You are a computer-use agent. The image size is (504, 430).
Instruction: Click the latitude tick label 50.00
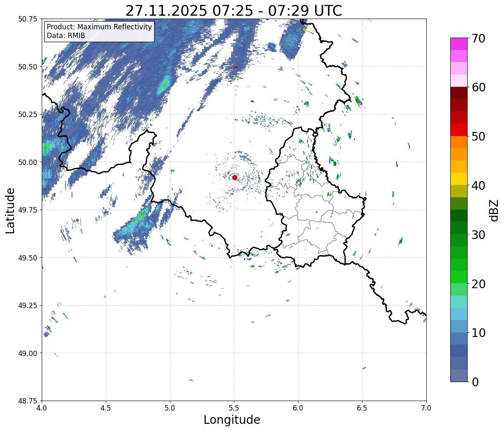(x=28, y=162)
